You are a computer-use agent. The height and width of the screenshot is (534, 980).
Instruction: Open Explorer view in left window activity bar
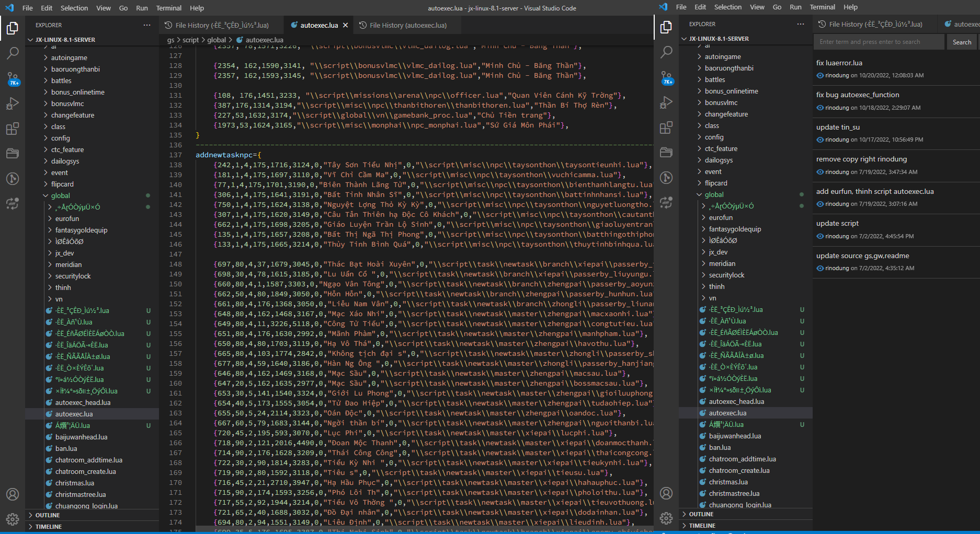point(13,28)
